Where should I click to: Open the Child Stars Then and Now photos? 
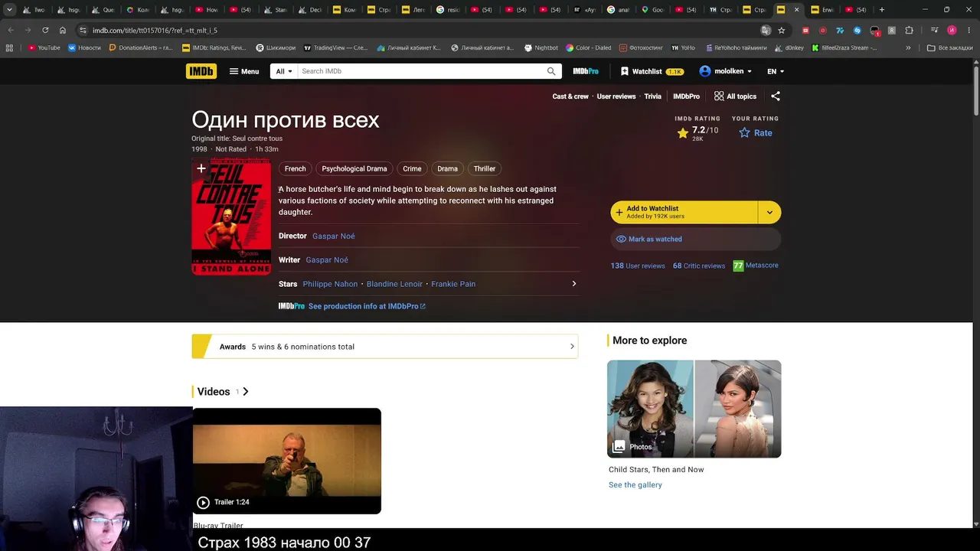click(694, 409)
